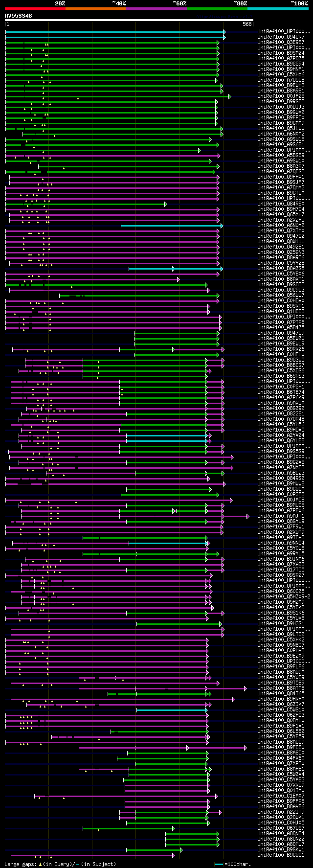Open the UniRef100_Q6YUB8 hit link
313x868 pixels.
tap(281, 441)
